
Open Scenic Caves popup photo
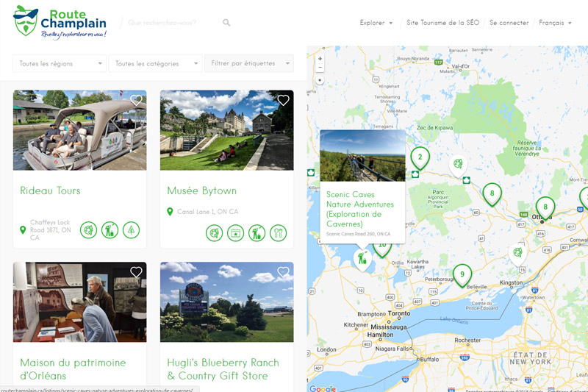pos(362,156)
